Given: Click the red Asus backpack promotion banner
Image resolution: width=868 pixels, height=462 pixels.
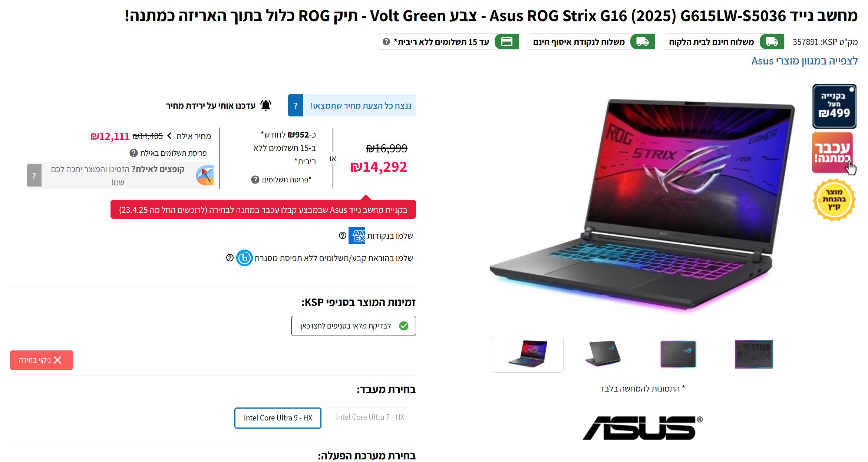Looking at the screenshot, I should (x=263, y=209).
